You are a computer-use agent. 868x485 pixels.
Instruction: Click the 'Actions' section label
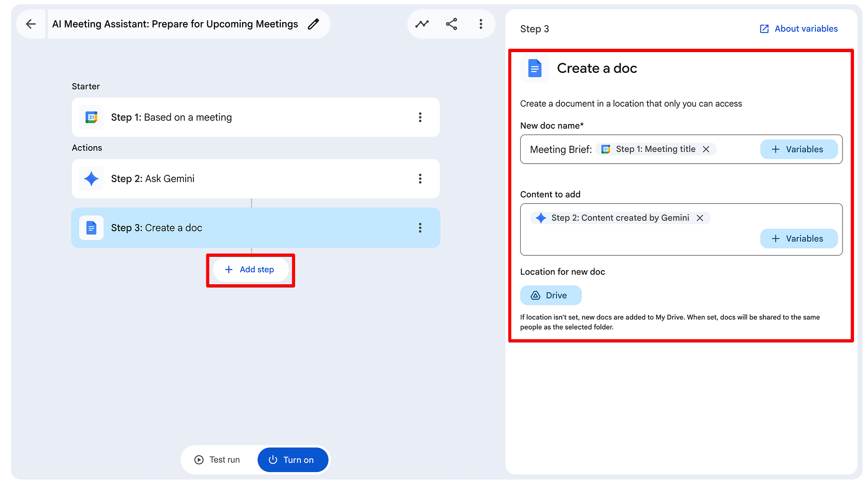[x=87, y=148]
